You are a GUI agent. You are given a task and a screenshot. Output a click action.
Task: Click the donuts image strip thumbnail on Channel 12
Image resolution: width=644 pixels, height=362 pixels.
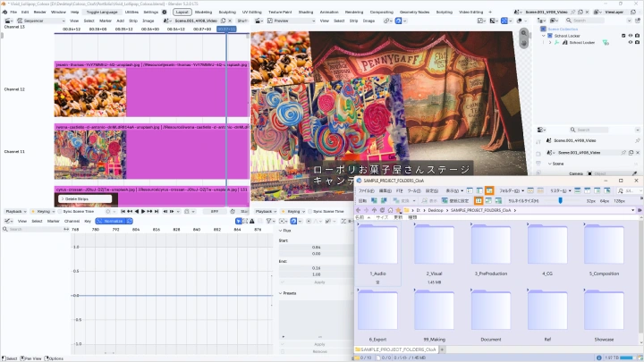click(x=90, y=92)
